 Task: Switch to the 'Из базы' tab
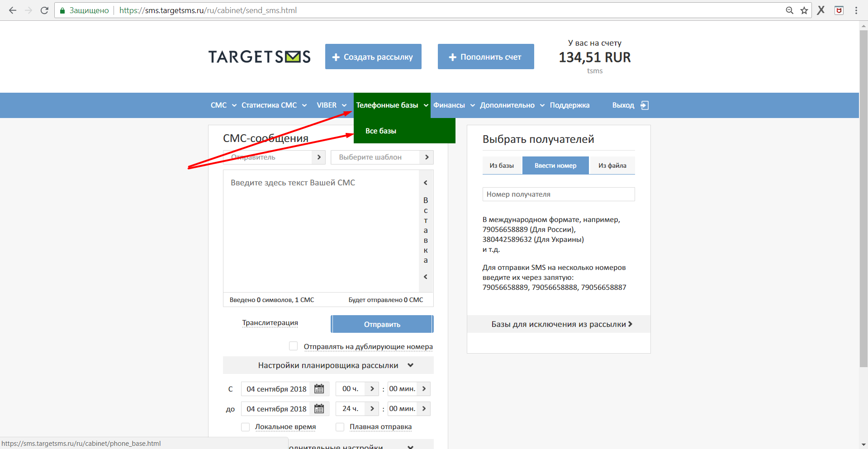[502, 165]
